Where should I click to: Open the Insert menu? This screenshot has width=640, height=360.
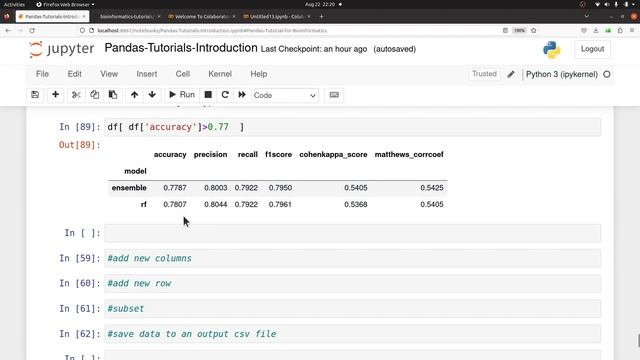point(147,74)
